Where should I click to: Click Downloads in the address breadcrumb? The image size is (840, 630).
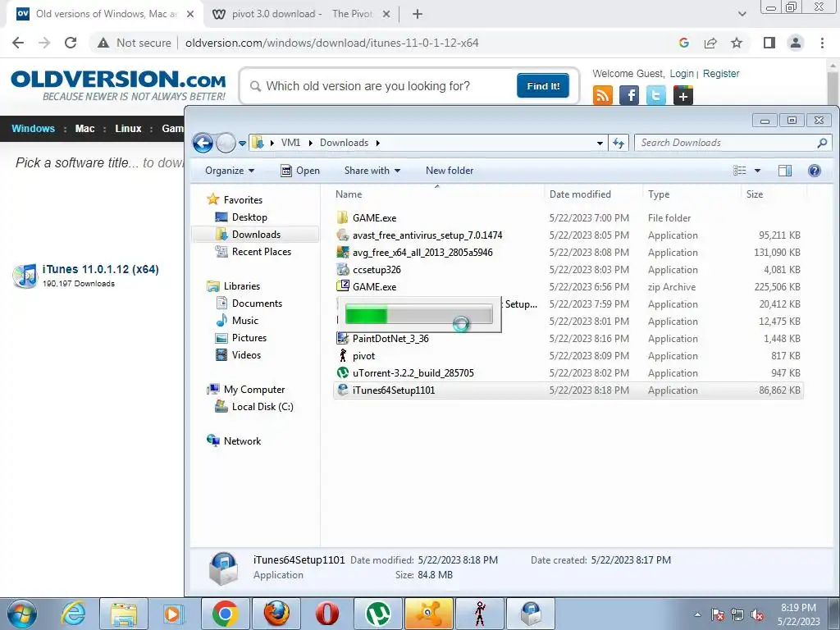344,143
